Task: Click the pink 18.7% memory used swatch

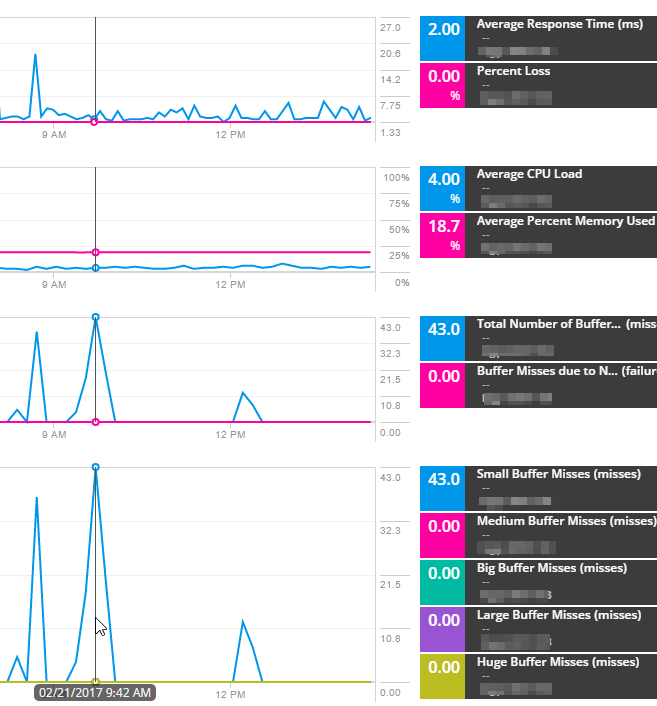Action: [x=443, y=236]
